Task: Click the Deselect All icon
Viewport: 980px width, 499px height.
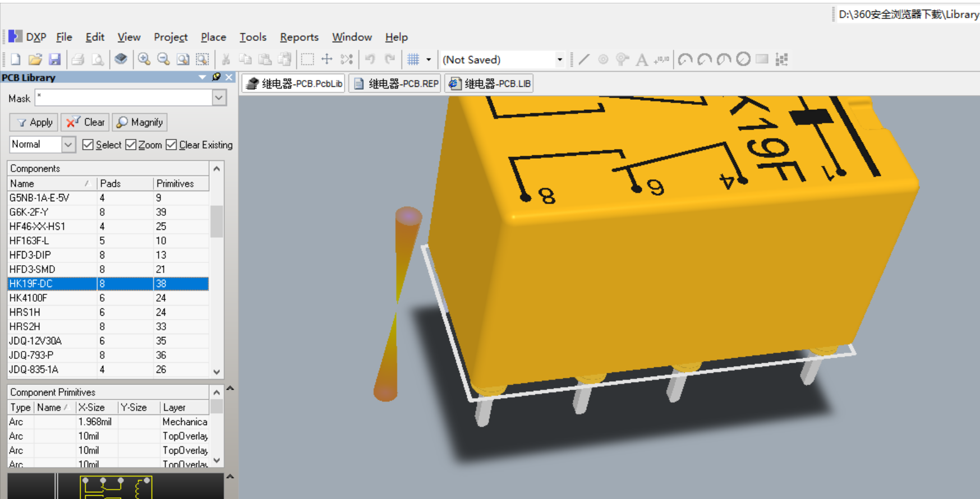Action: click(x=347, y=59)
